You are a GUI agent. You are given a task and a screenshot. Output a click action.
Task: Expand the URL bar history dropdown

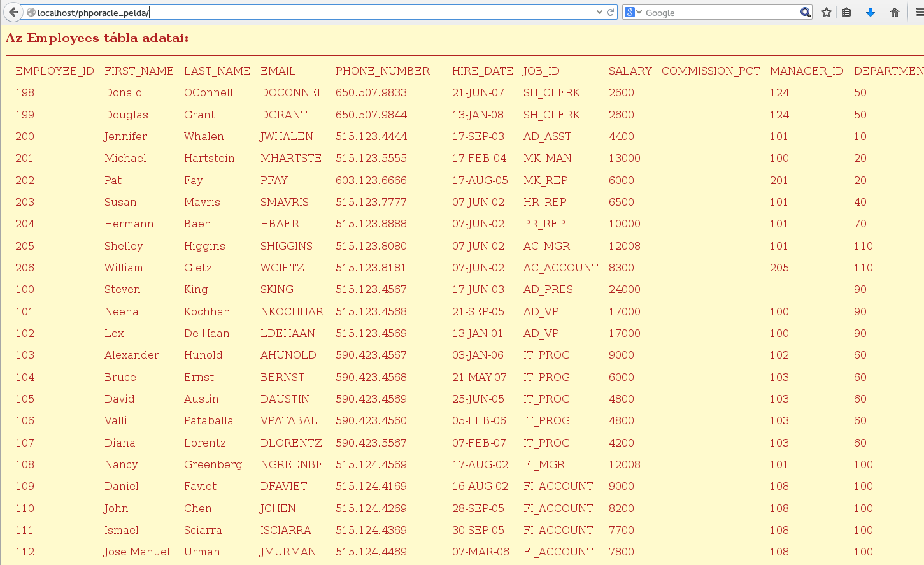pos(599,12)
